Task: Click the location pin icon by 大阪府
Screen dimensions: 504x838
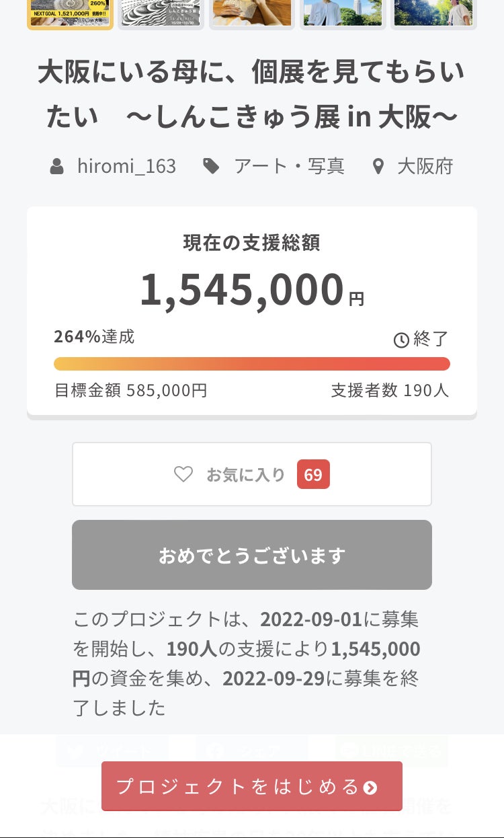Action: click(x=378, y=166)
